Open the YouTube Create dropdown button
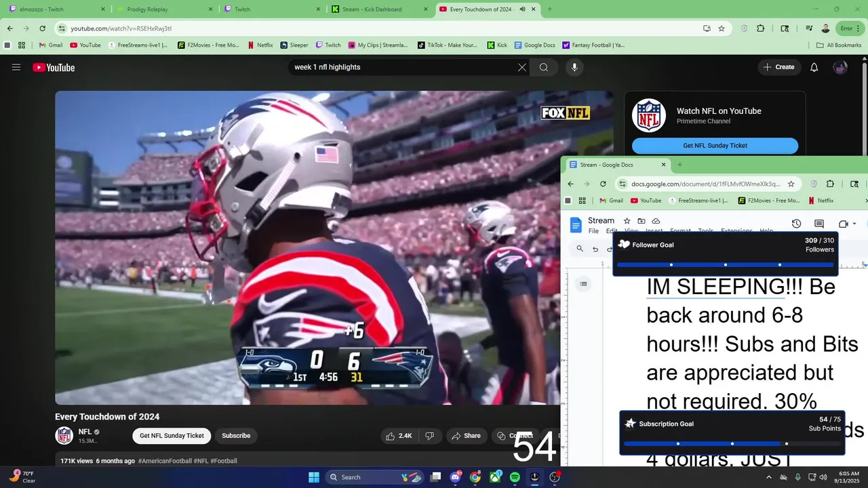Image resolution: width=868 pixels, height=488 pixels. tap(778, 67)
